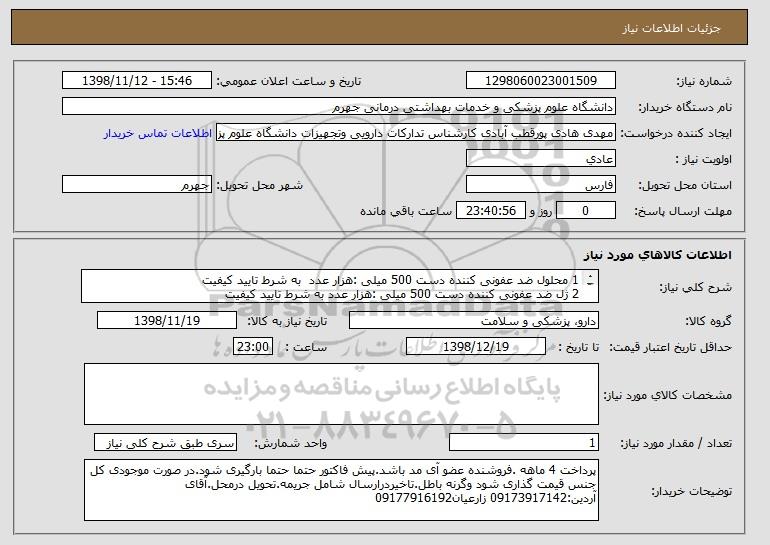The width and height of the screenshot is (770, 545).
Task: Click the remaining time field 23:40:56
Action: (491, 211)
